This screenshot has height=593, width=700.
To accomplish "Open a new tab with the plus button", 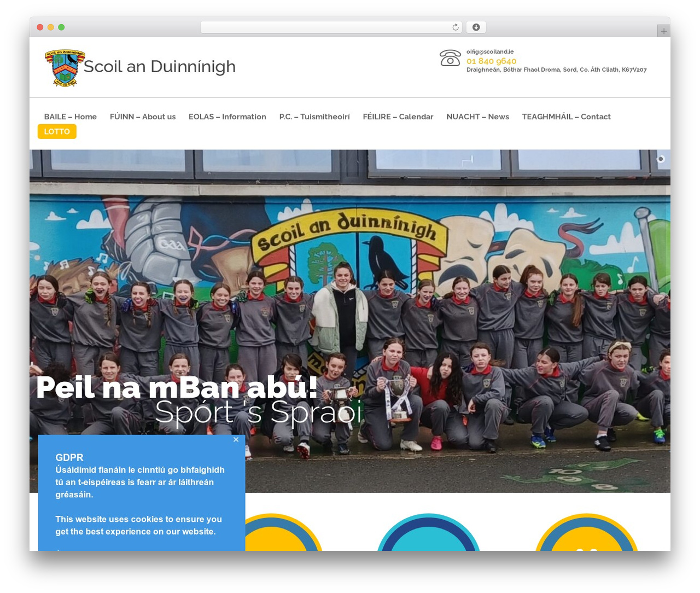I will 663,31.
